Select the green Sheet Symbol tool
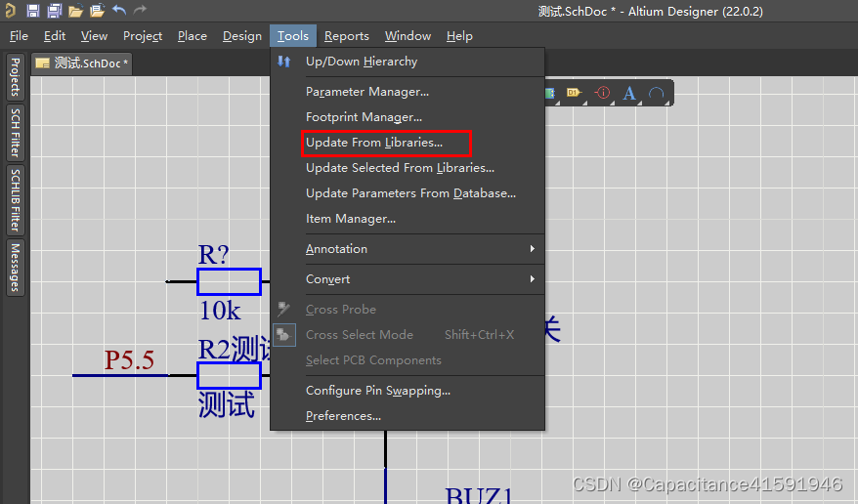 pos(550,93)
